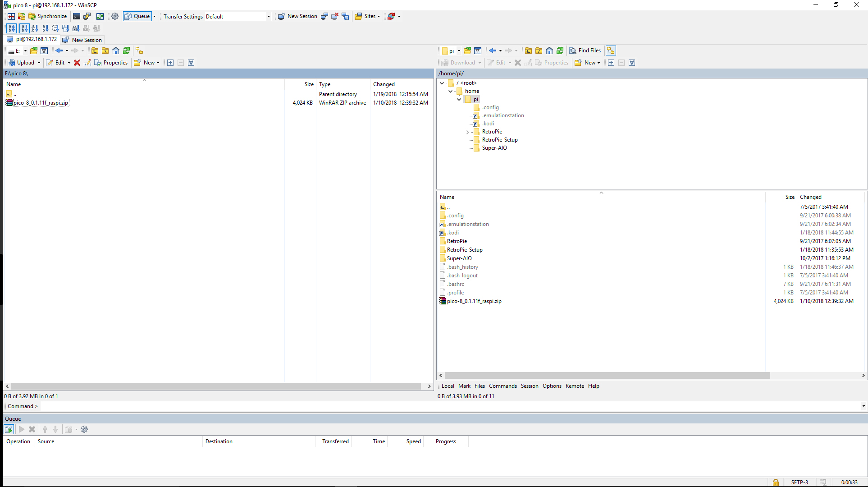
Task: Sort files by attributes lock icon
Action: [x=76, y=28]
